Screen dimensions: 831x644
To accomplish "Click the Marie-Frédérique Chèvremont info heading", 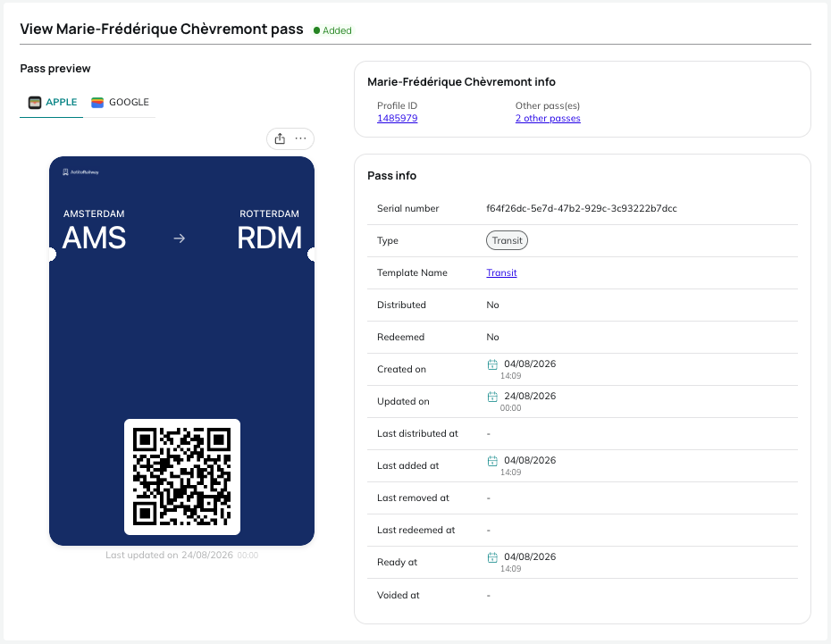I will point(462,82).
